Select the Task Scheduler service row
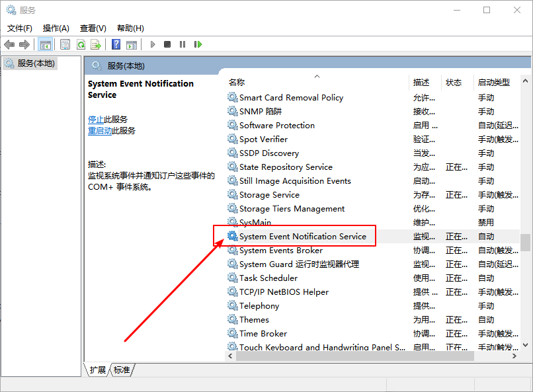The width and height of the screenshot is (533, 392). click(268, 278)
